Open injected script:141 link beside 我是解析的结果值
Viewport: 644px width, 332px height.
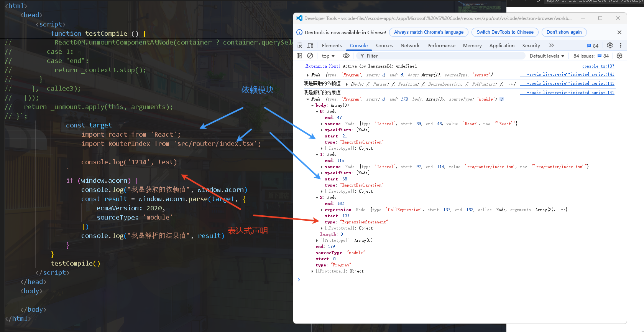pos(567,93)
